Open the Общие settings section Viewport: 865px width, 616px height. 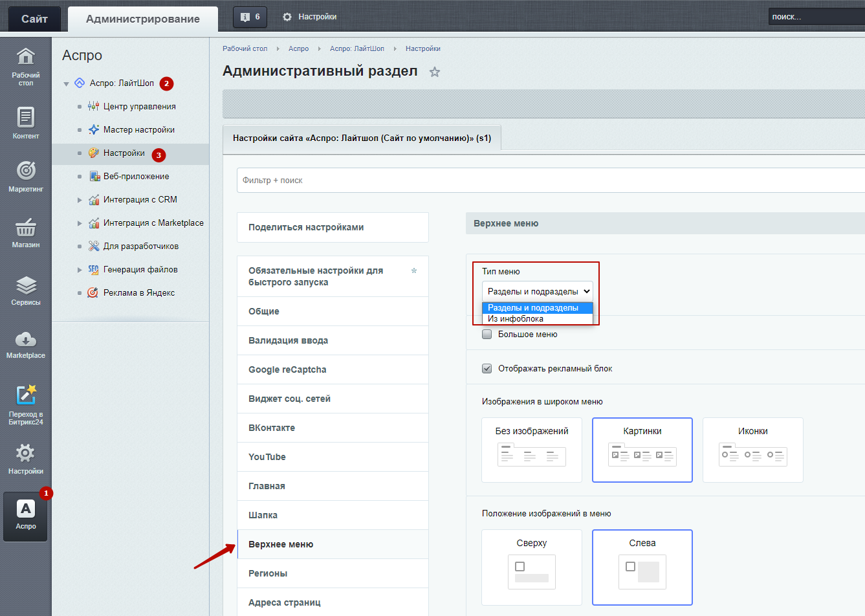point(333,311)
